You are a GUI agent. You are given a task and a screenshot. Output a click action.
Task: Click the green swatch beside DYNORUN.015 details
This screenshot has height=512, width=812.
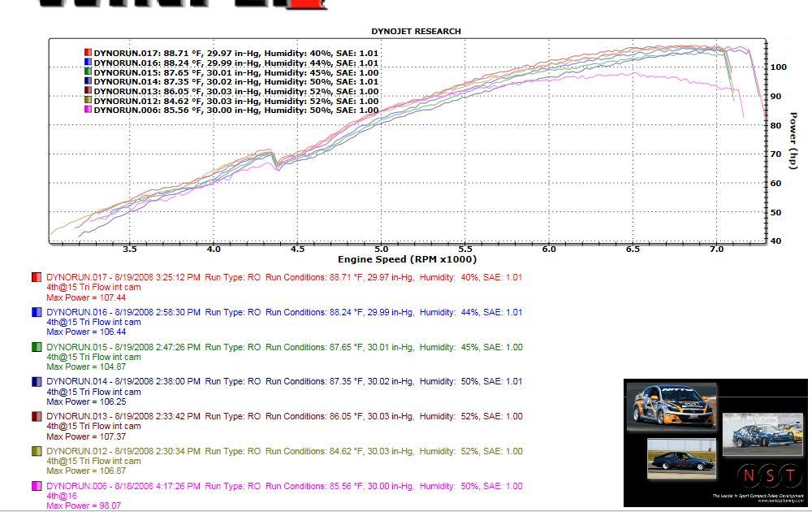pyautogui.click(x=37, y=347)
